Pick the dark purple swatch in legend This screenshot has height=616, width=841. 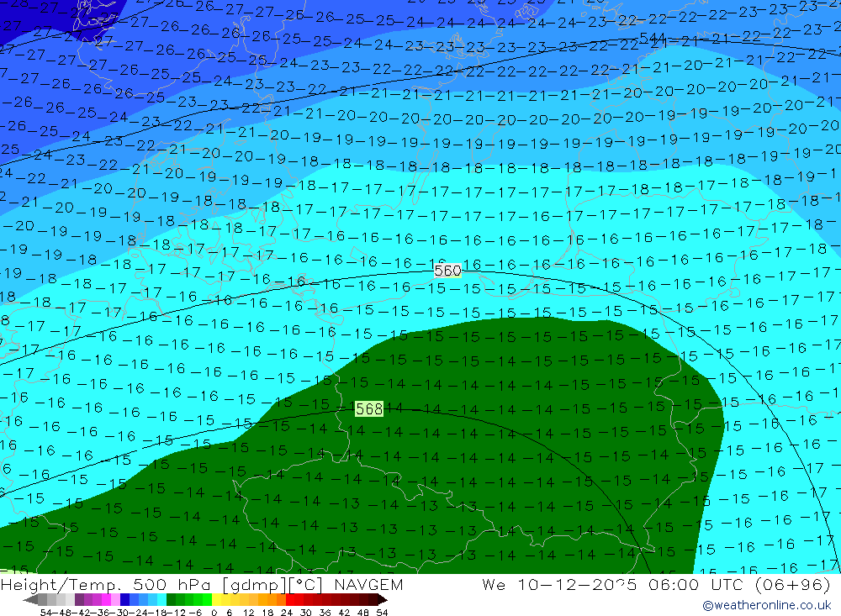click(x=79, y=600)
